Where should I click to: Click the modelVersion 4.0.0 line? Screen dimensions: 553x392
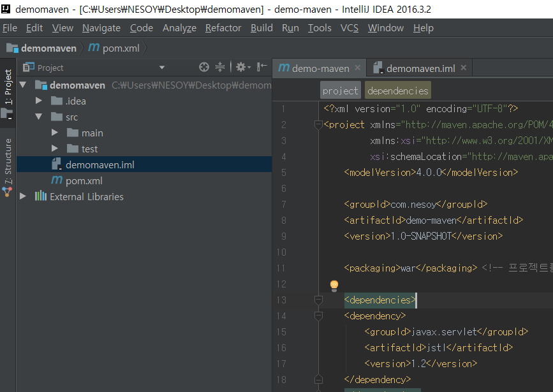point(431,172)
